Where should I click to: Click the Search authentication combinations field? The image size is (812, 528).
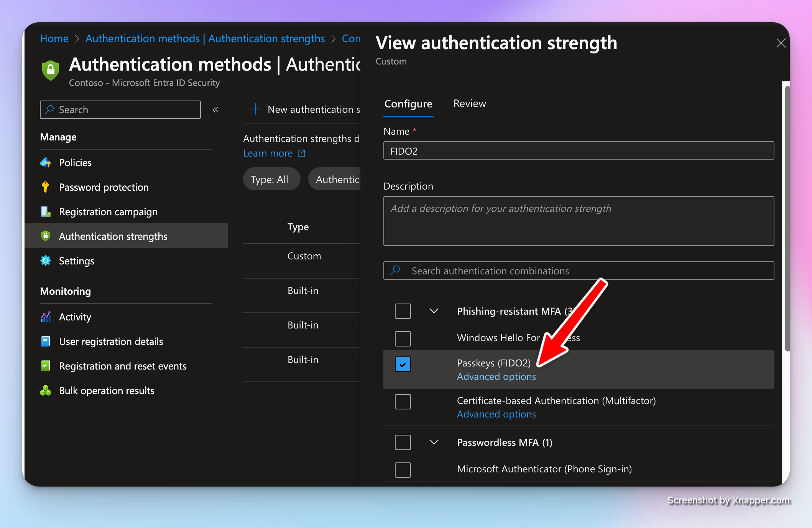578,271
